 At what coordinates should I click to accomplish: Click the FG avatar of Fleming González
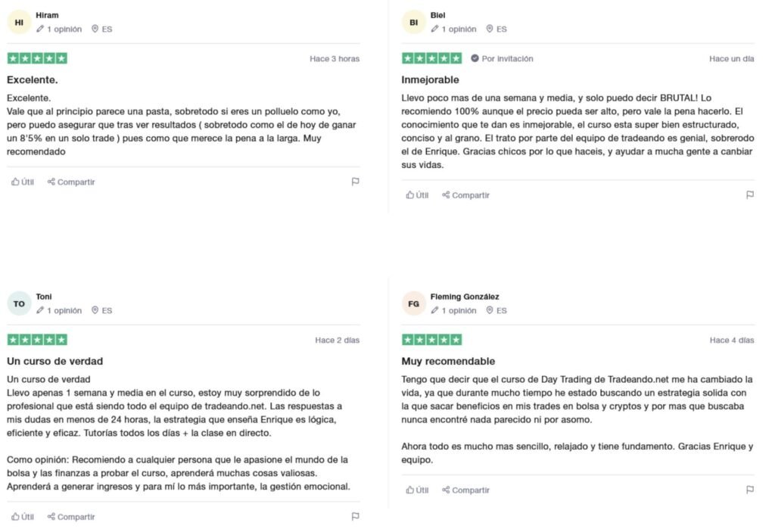[x=414, y=303]
